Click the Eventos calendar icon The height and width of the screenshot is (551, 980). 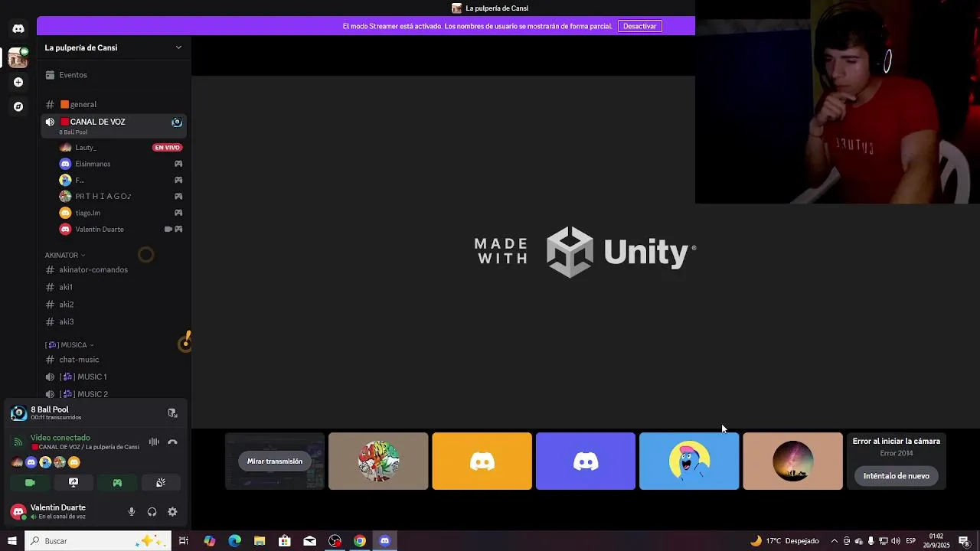pyautogui.click(x=50, y=75)
